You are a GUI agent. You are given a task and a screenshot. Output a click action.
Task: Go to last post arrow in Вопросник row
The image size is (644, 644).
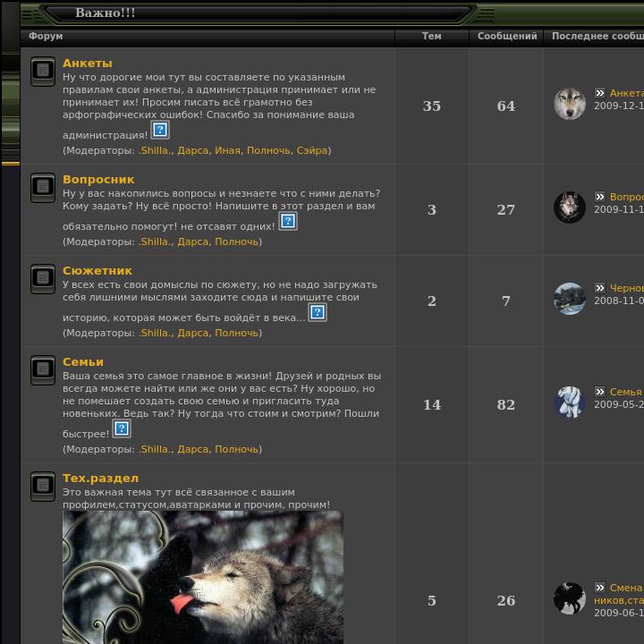[600, 197]
